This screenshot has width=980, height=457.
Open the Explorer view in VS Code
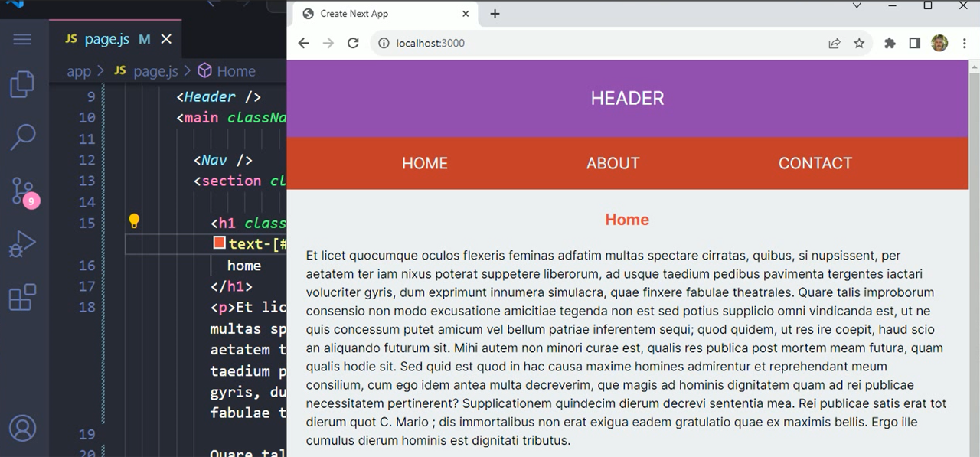pyautogui.click(x=22, y=84)
